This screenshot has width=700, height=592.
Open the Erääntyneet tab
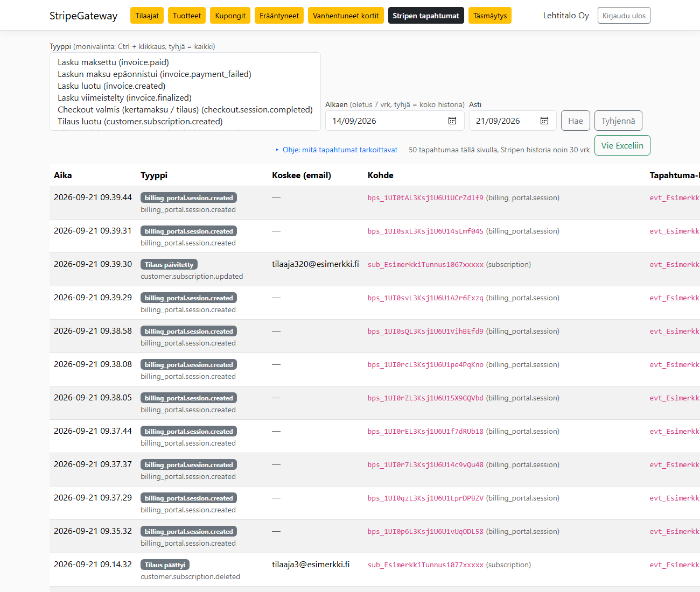click(279, 16)
